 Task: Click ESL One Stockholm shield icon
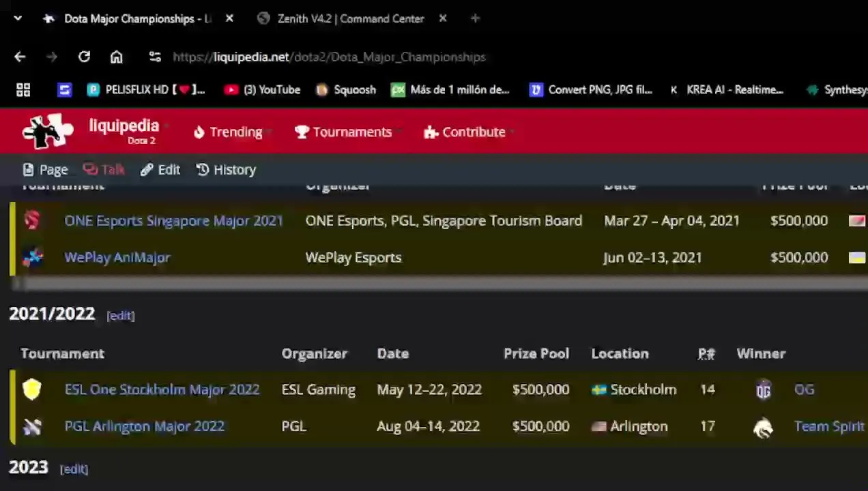click(x=32, y=389)
